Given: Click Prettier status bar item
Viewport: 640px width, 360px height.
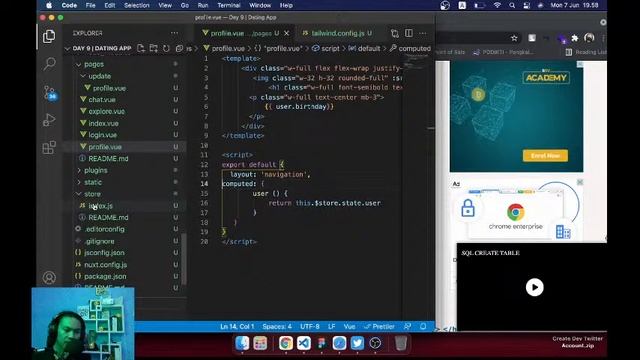Looking at the screenshot, I should click(379, 327).
